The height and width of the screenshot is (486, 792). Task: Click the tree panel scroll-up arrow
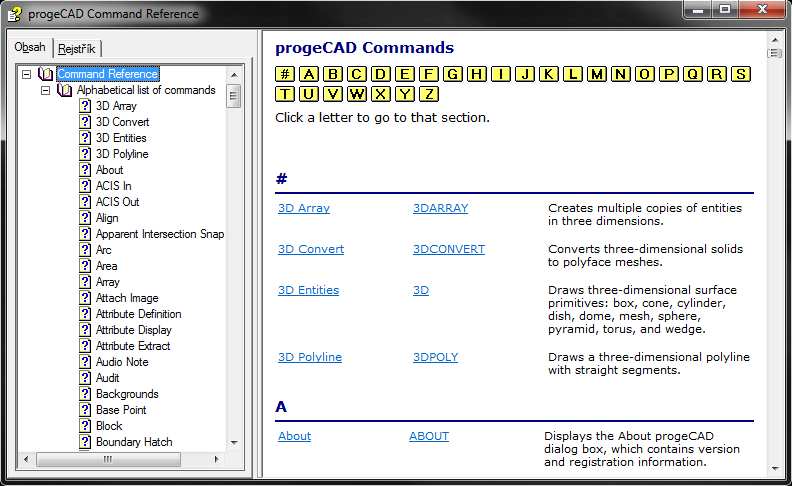[x=234, y=75]
